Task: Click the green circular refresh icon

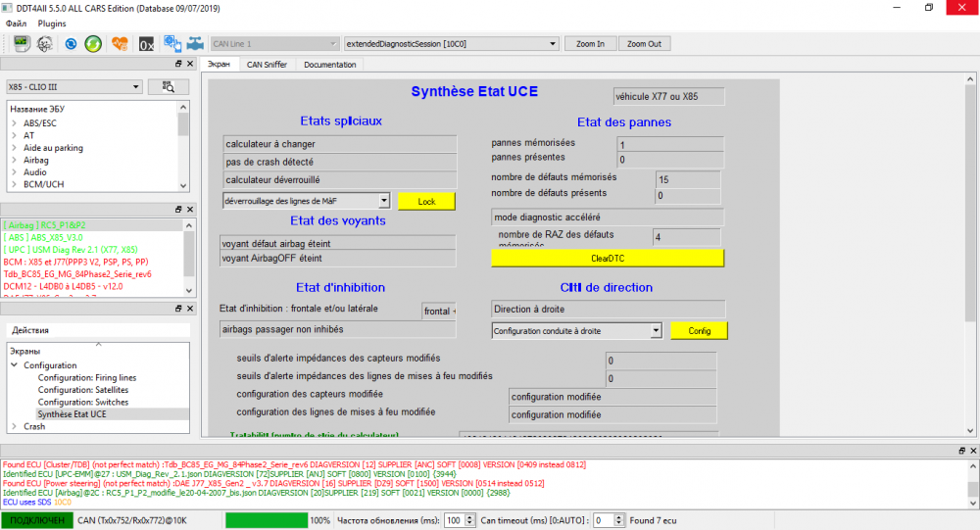Action: (93, 44)
